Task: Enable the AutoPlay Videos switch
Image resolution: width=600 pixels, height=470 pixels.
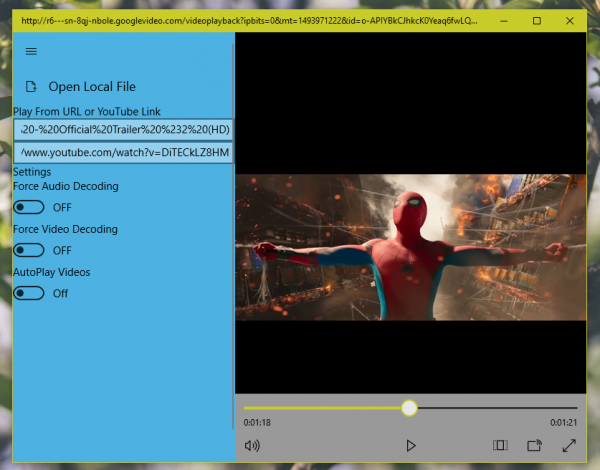Action: click(x=29, y=294)
